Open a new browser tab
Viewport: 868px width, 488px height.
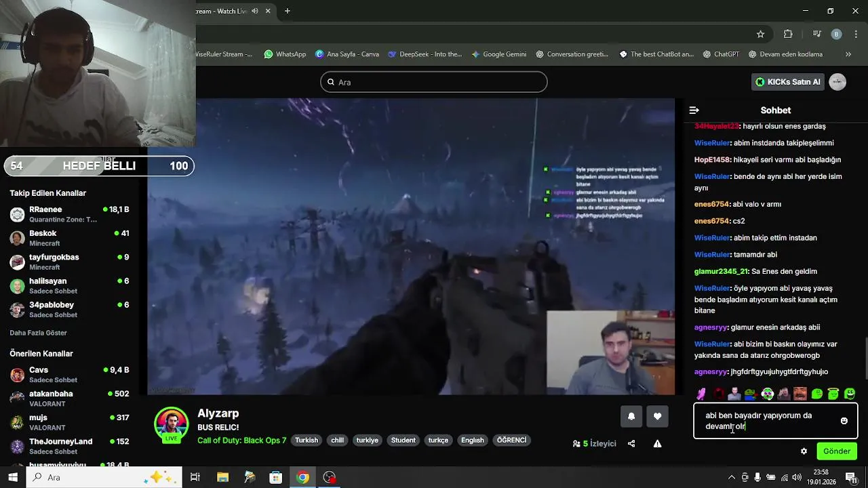pos(288,11)
